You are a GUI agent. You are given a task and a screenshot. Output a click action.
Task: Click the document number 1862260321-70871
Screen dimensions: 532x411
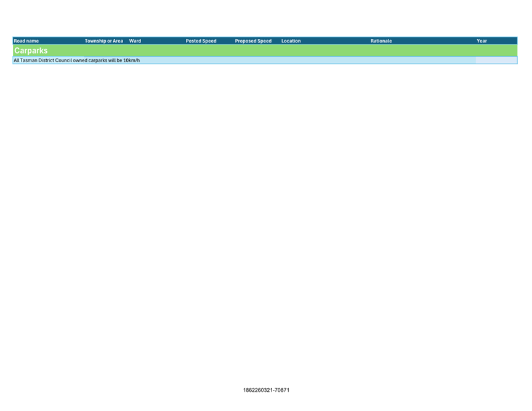pos(266,390)
